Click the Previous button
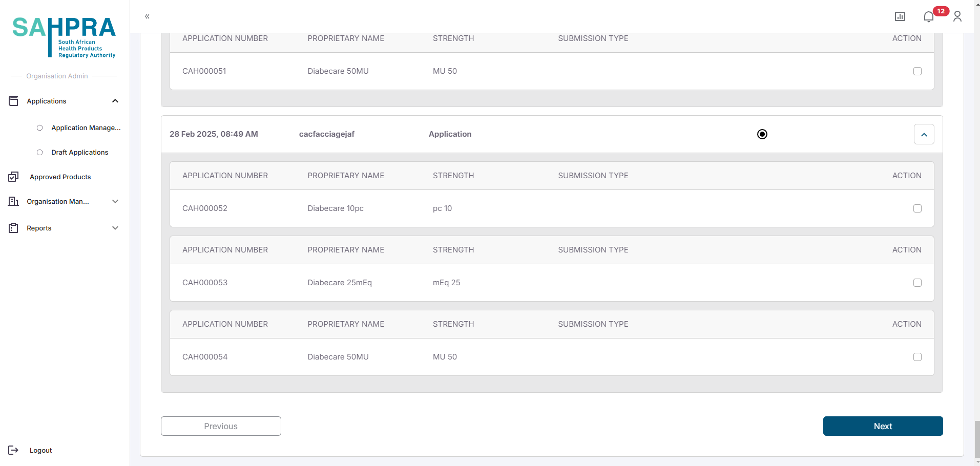 click(x=221, y=426)
